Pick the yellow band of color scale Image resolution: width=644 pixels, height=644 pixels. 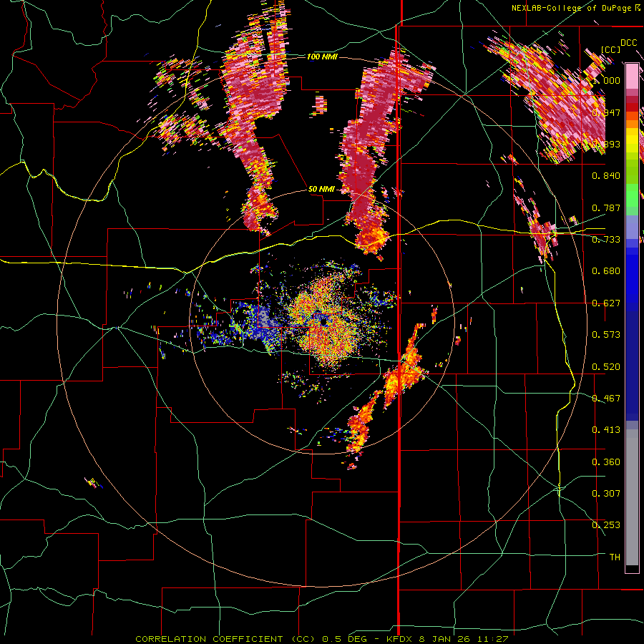point(632,140)
